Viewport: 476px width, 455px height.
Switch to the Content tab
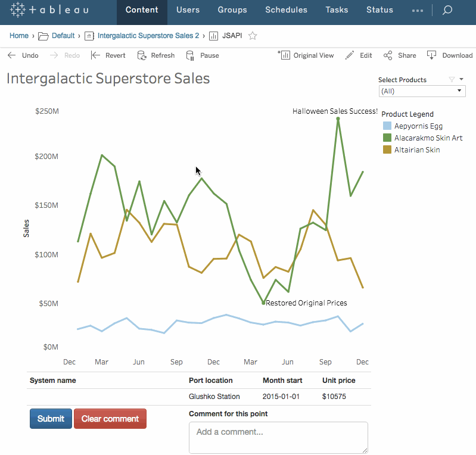[142, 13]
